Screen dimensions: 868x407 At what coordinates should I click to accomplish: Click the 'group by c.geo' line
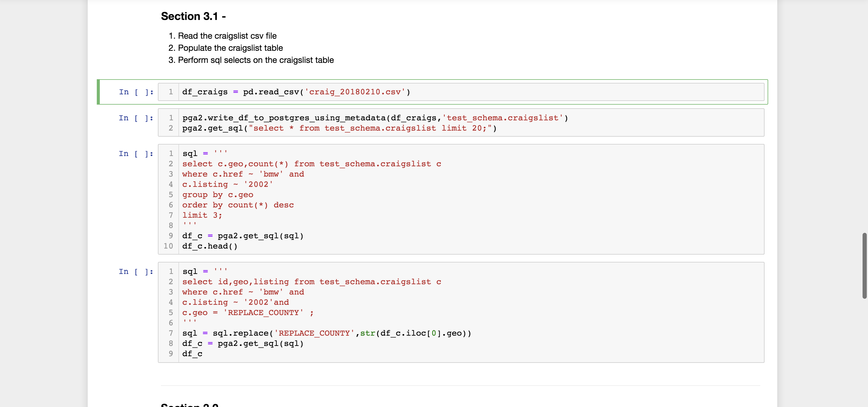(218, 195)
